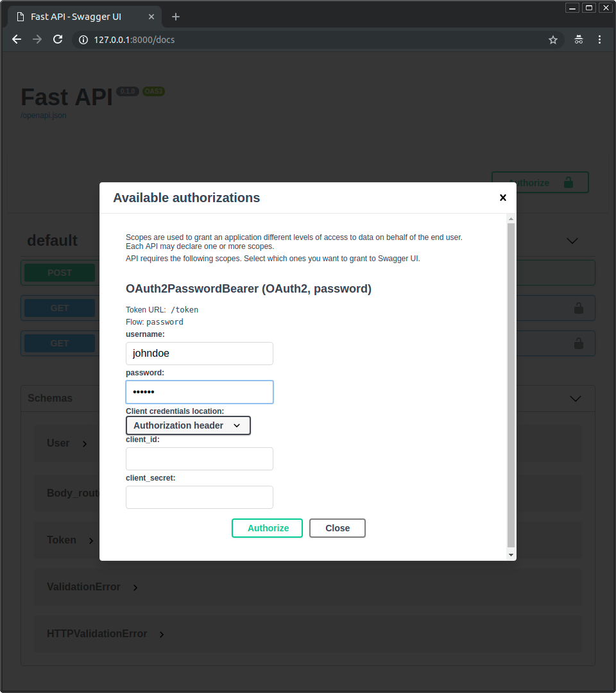This screenshot has width=616, height=693.
Task: Close the Fast API browser tab
Action: pos(151,17)
